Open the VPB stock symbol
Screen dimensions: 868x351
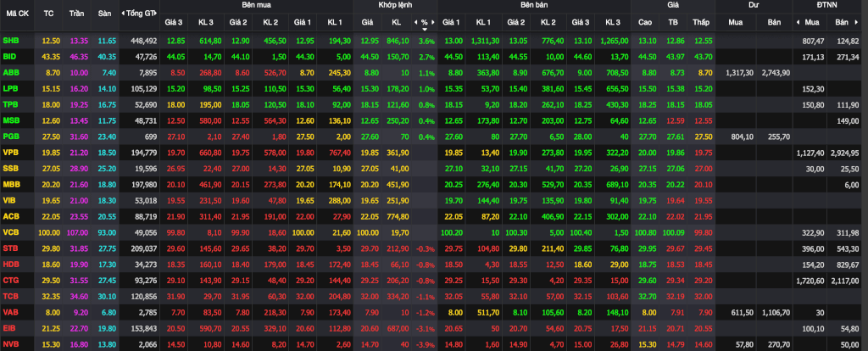[10, 153]
